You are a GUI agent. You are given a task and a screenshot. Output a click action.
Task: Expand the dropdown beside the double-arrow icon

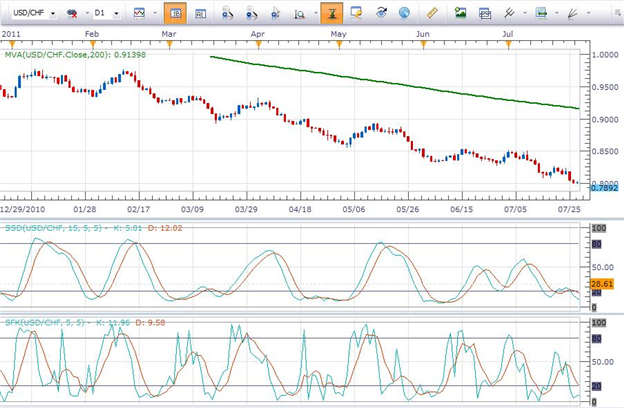coord(557,13)
